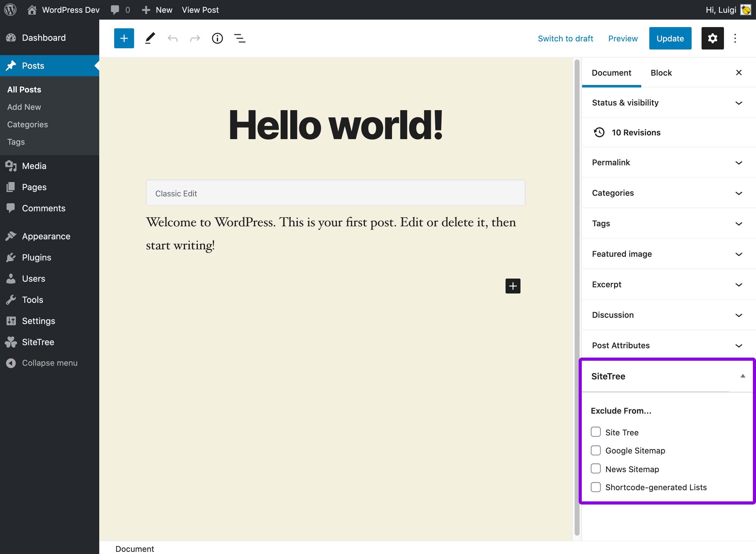This screenshot has width=756, height=554.
Task: Click the WordPress logo in admin bar
Action: pos(10,10)
